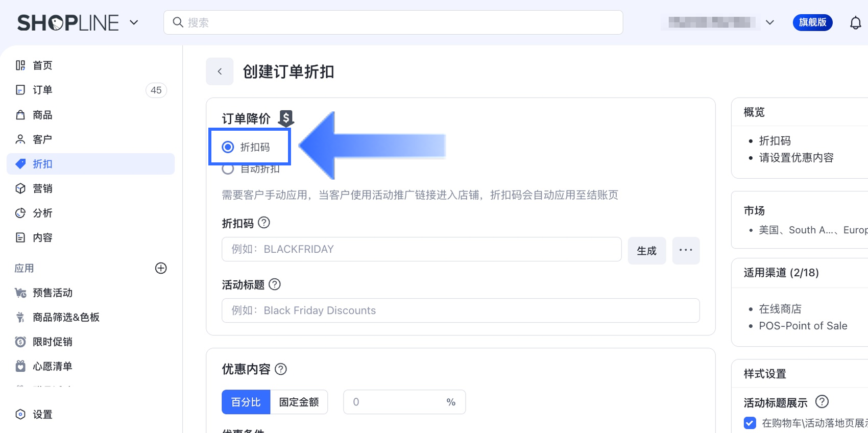Uncheck 在购物车\活动落地页展示 checkbox
The image size is (868, 433).
(x=750, y=423)
